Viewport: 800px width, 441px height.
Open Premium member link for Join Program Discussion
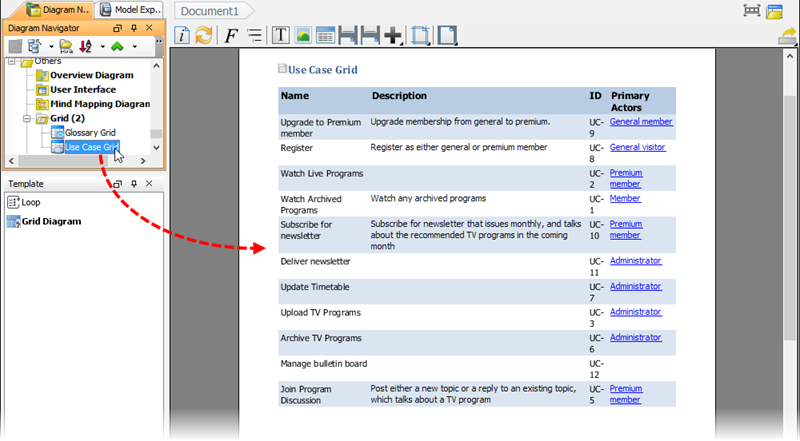click(x=626, y=394)
